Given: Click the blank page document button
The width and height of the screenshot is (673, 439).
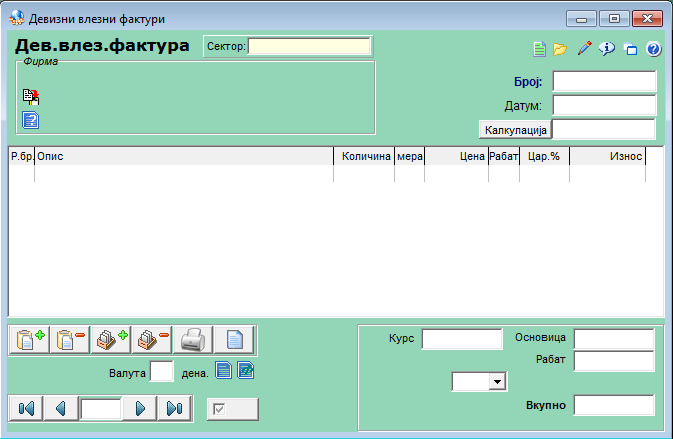Looking at the screenshot, I should 234,340.
